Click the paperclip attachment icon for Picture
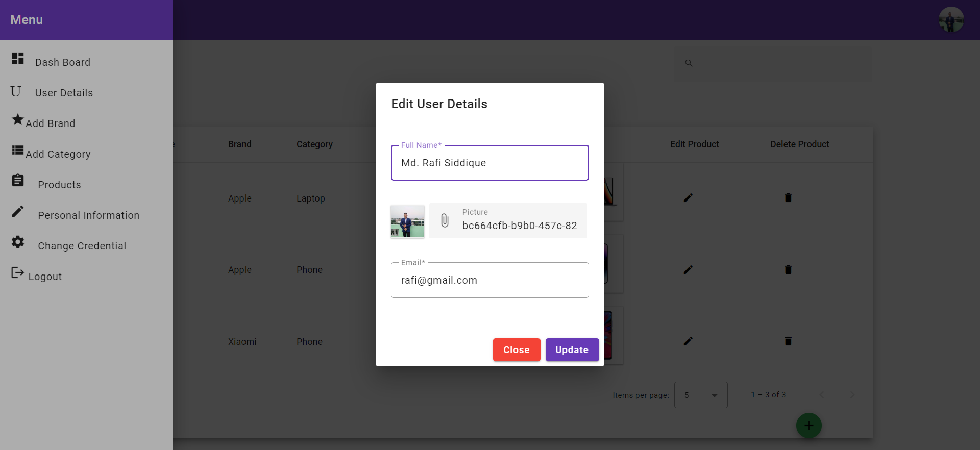Screen dimensions: 980x450 pos(445,220)
